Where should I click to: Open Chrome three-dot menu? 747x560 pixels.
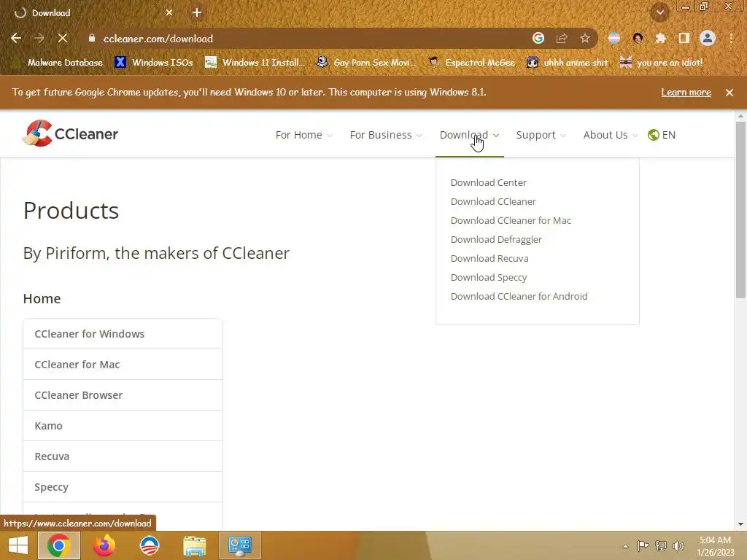[731, 39]
